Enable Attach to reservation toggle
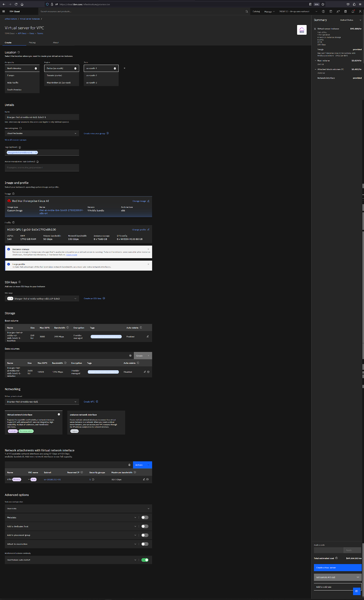Viewport: 364px width, 600px height. tap(145, 544)
